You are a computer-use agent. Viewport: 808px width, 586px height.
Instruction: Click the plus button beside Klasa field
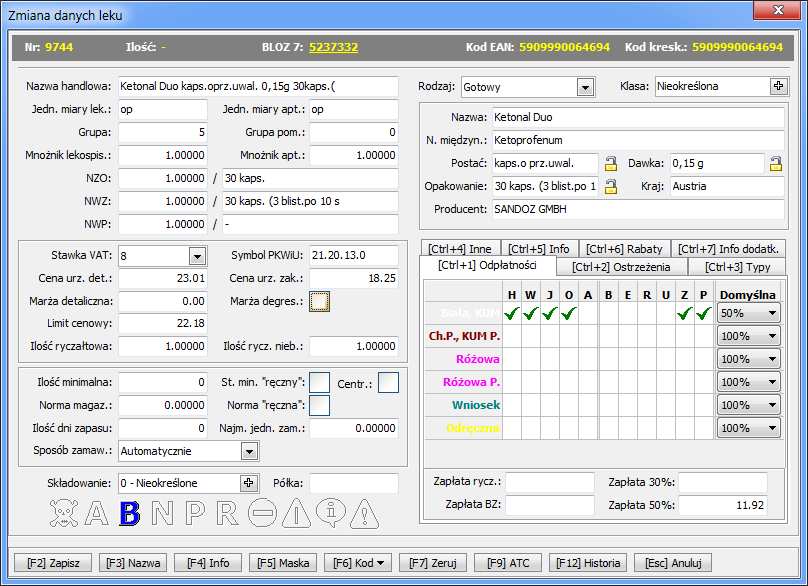point(778,86)
